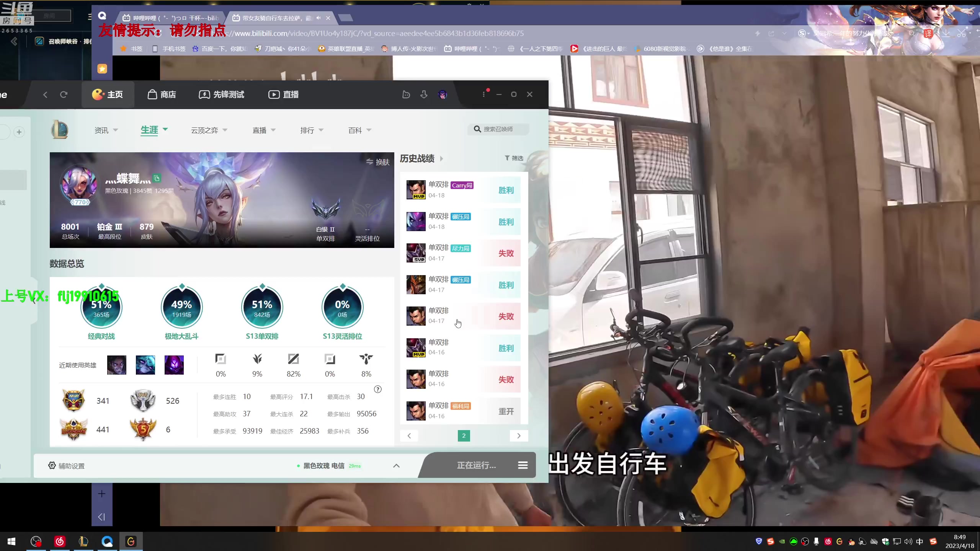Click the plus icon in the left sidebar
Viewport: 980px width, 551px height.
pos(19,132)
